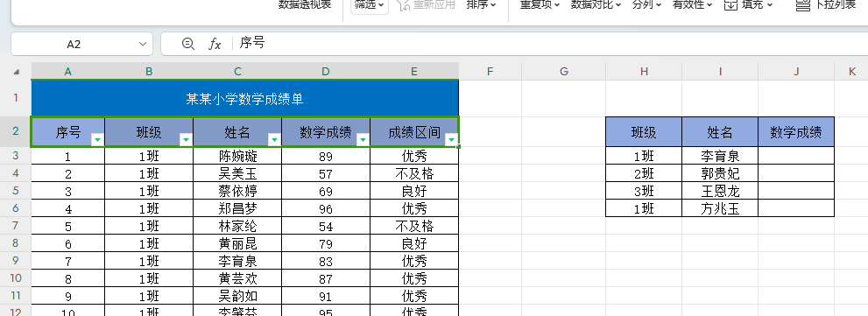Image resolution: width=868 pixels, height=316 pixels.
Task: Click the name cell 蔡依婷
Action: [x=237, y=191]
